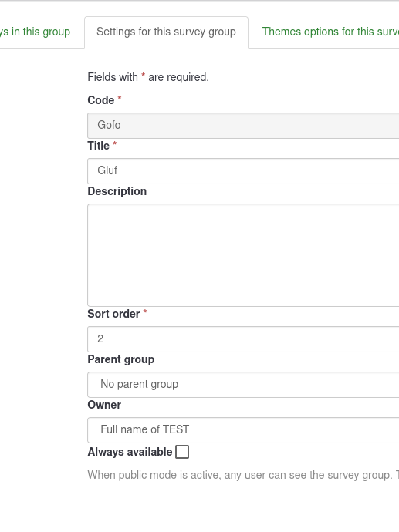This screenshot has width=399, height=532.
Task: Click the 'Fields with * are required' notice
Action: pos(148,77)
